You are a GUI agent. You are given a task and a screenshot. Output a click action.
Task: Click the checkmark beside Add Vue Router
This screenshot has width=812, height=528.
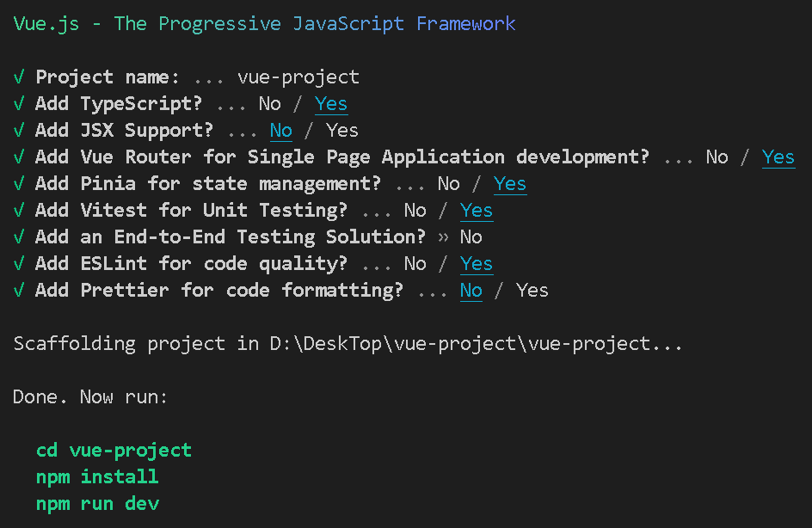[19, 157]
